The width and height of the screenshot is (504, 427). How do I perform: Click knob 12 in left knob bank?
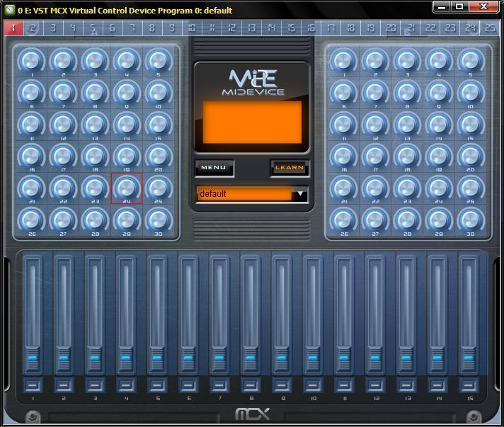tap(63, 124)
